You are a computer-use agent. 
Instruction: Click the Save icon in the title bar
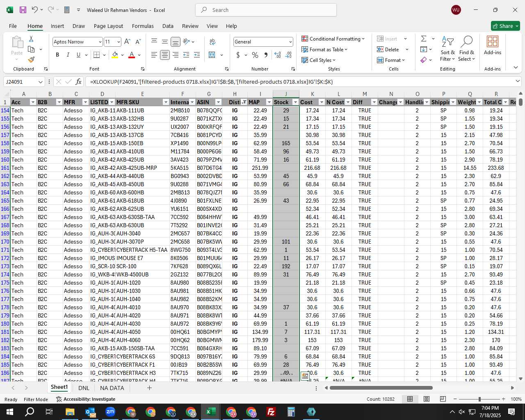[x=23, y=10]
